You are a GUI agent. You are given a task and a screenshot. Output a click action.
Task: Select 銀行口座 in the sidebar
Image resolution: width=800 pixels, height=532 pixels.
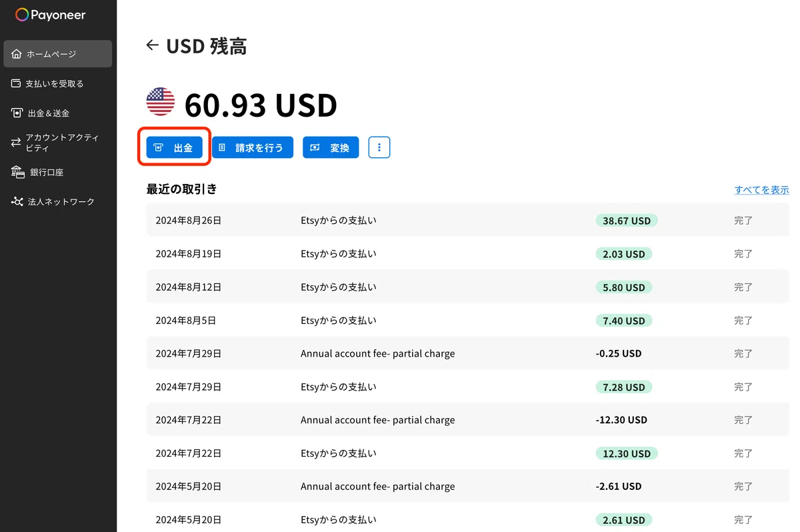click(58, 172)
